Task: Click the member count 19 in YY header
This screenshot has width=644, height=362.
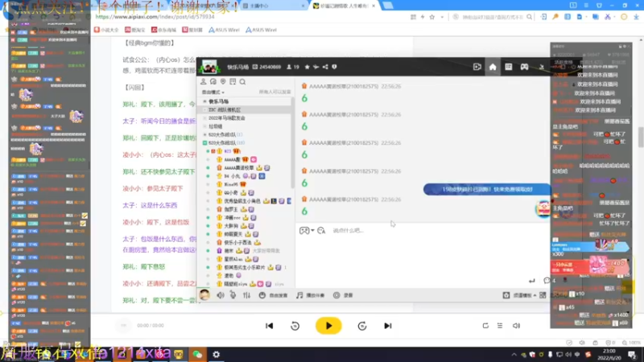Action: [293, 67]
